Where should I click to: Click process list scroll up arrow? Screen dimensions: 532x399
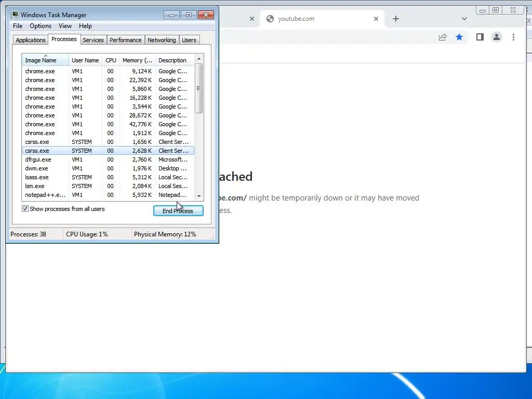[x=199, y=59]
